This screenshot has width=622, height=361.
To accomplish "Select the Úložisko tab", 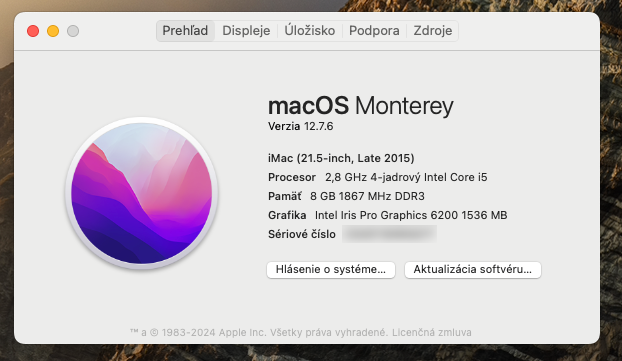I will [x=309, y=31].
